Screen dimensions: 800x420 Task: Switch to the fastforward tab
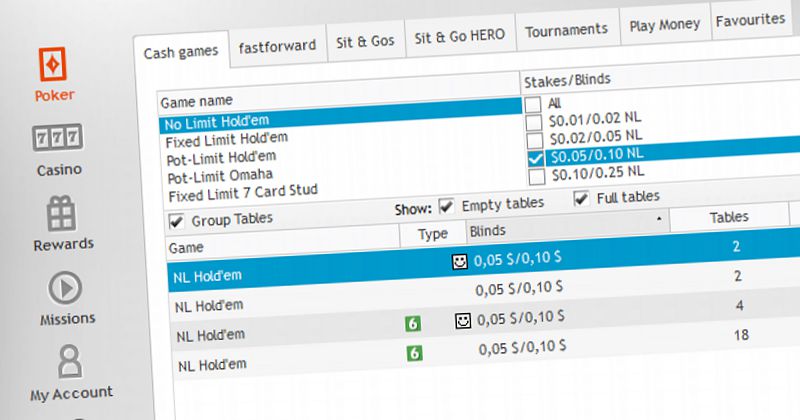(x=277, y=45)
